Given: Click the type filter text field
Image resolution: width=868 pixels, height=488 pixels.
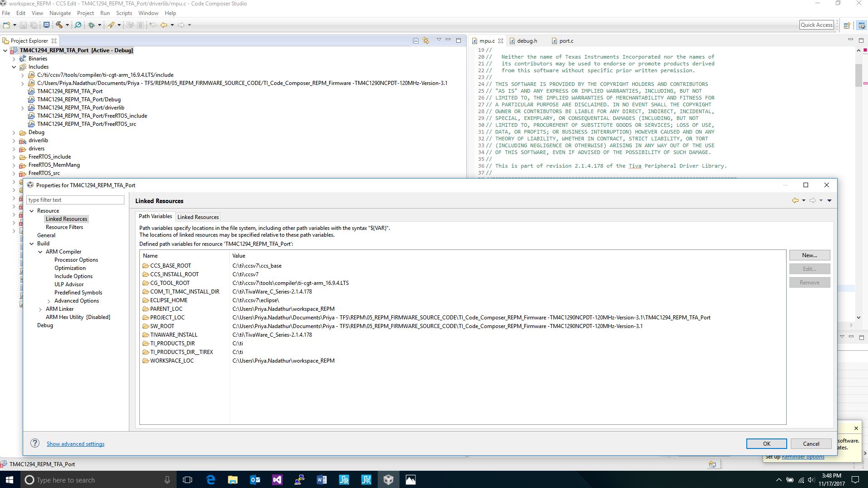Looking at the screenshot, I should coord(75,200).
